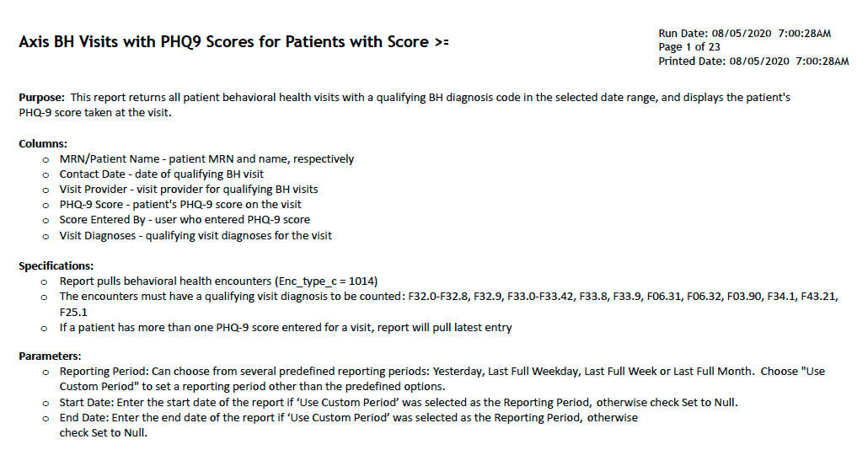Screen dimensions: 868x450
Task: Click the bold 'Purpose:' label
Action: 41,98
